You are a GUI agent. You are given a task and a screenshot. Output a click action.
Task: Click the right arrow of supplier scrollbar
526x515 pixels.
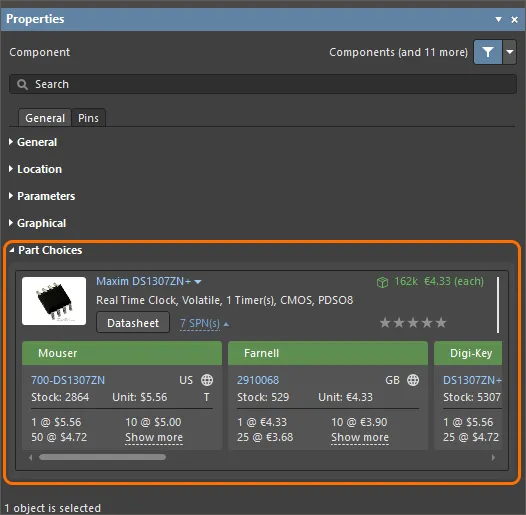pyautogui.click(x=493, y=458)
